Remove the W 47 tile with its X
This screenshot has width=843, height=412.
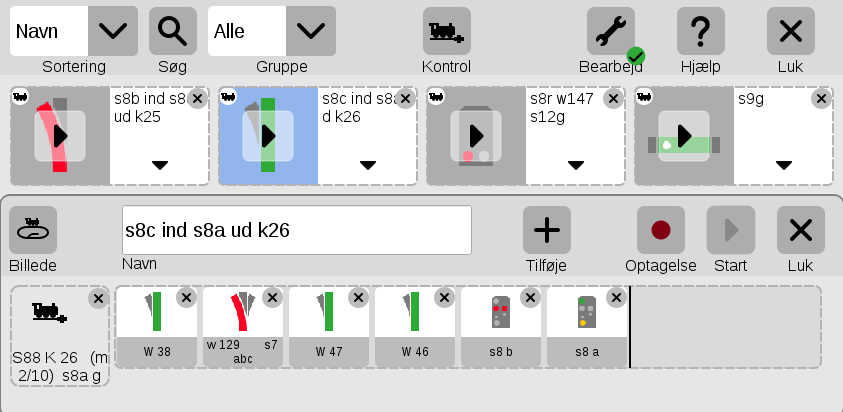pyautogui.click(x=359, y=297)
